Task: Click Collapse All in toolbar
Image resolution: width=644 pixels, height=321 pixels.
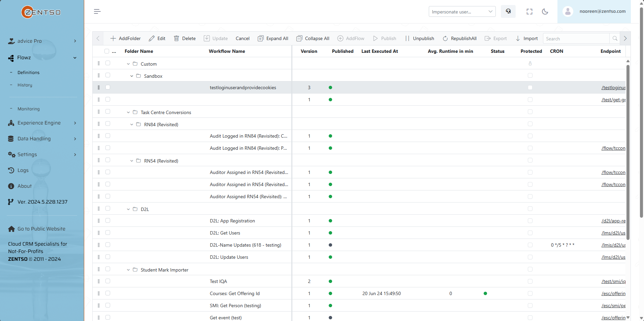Action: (x=313, y=38)
